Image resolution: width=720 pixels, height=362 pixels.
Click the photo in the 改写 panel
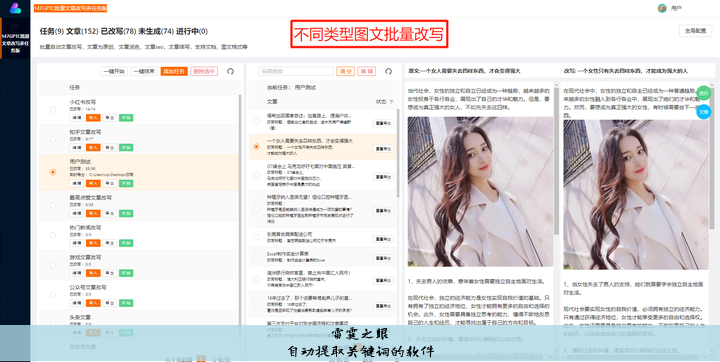coord(636,195)
